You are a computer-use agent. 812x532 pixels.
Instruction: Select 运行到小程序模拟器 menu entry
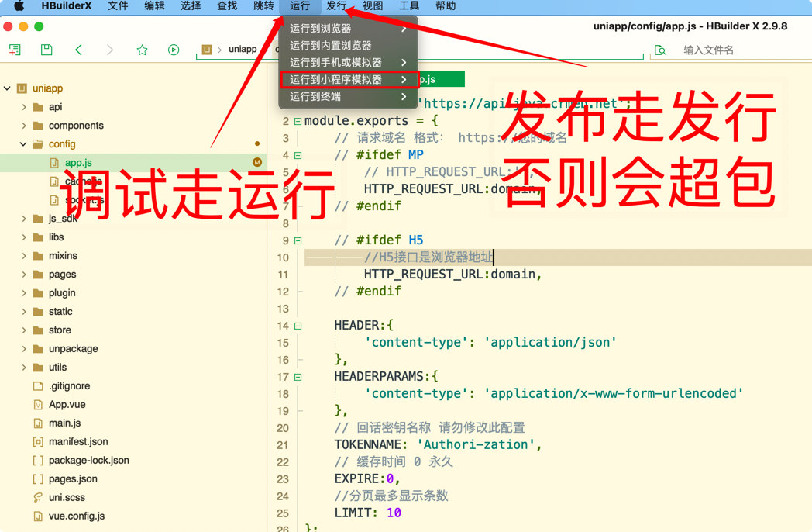tap(348, 80)
